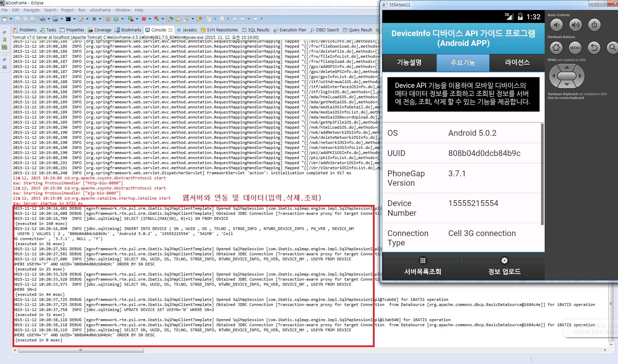Click the console horizontal scrollbar thumb
618x364 pixels.
(x=81, y=350)
